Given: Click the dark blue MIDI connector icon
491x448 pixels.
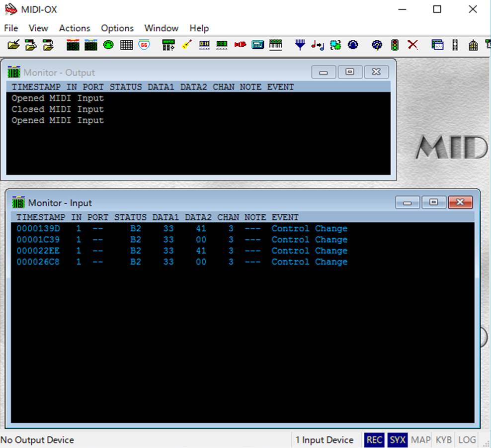Looking at the screenshot, I should tap(353, 45).
